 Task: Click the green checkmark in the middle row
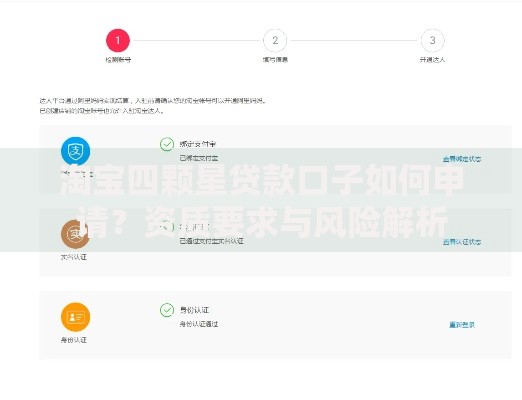tap(167, 227)
